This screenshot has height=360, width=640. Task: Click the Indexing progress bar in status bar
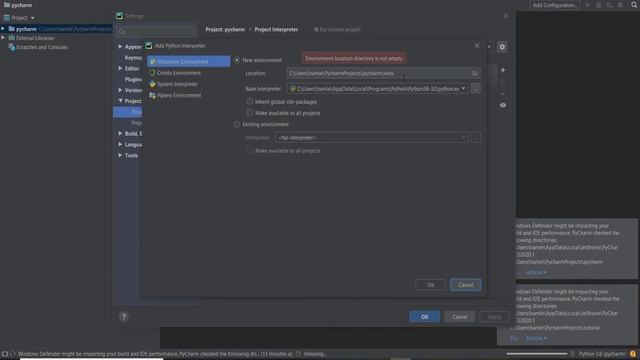point(537,354)
